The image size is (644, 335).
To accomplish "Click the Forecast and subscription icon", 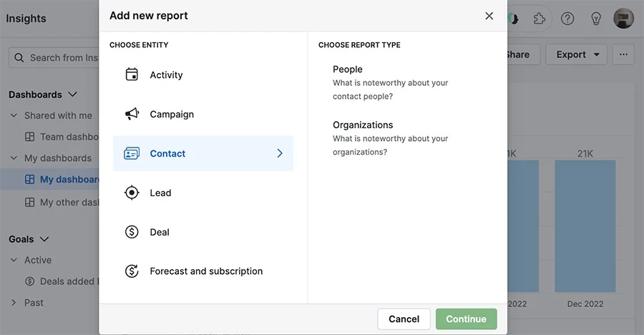I will click(132, 271).
